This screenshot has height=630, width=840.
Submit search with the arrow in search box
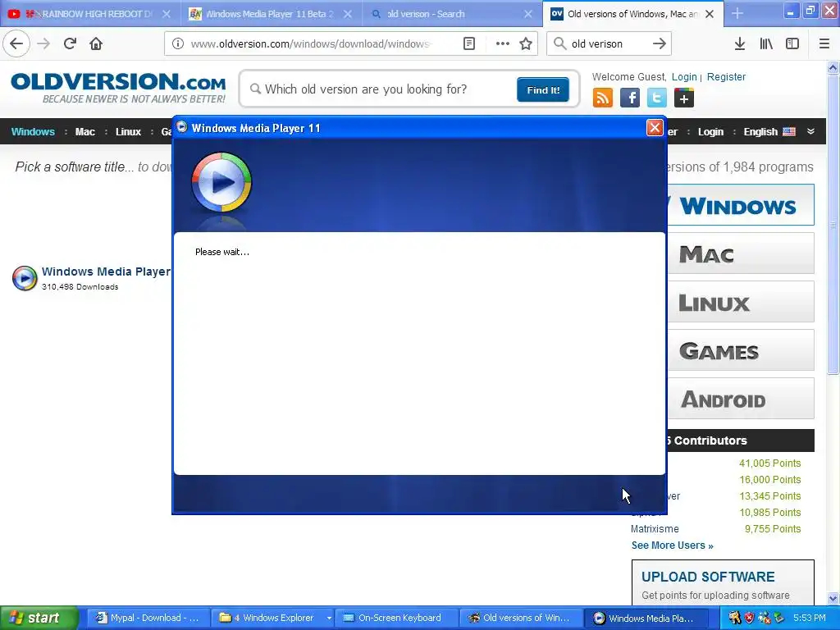[x=659, y=43]
